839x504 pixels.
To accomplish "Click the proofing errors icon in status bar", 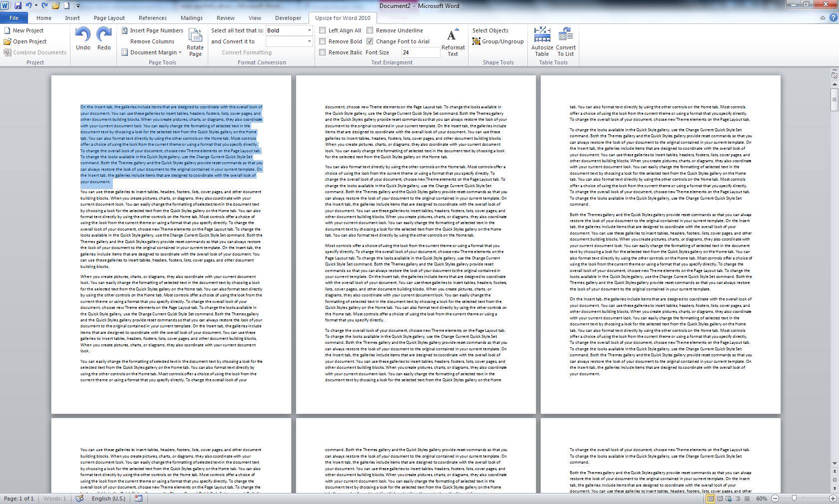I will 79,499.
